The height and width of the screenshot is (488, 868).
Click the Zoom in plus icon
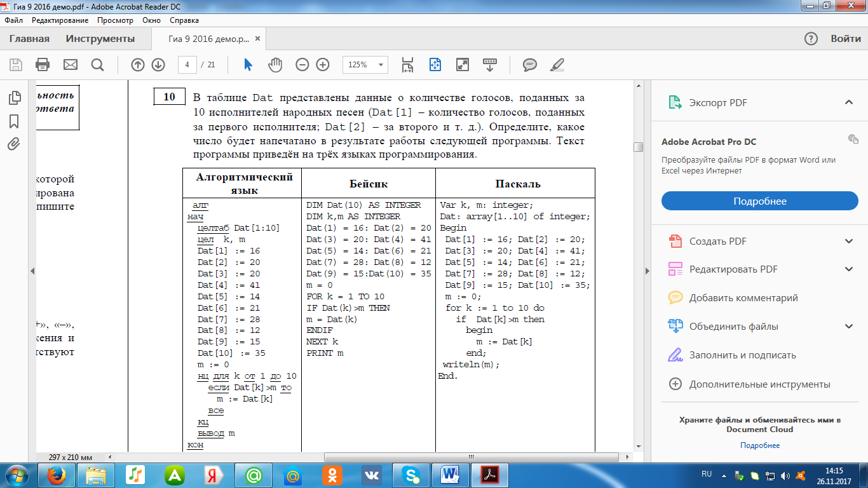(323, 65)
